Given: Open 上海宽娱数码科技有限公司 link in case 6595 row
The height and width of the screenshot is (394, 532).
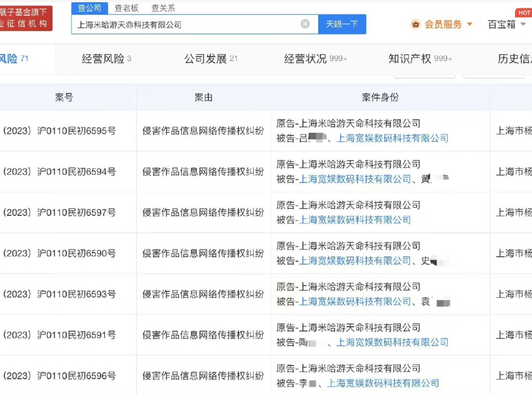Looking at the screenshot, I should pos(392,138).
